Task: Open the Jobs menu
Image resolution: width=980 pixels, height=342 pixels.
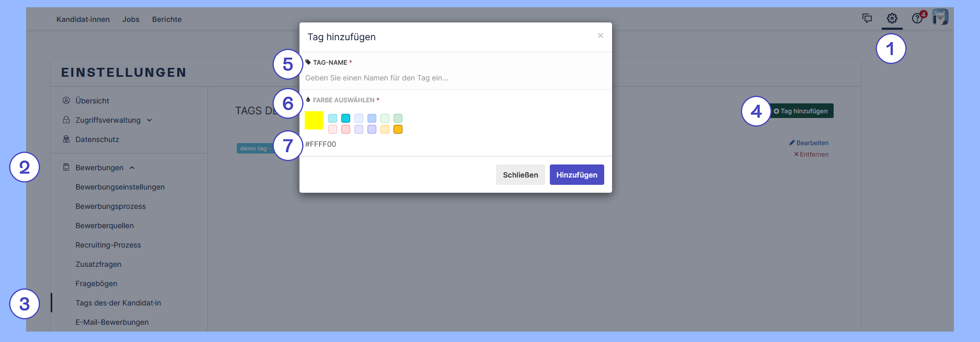Action: tap(131, 19)
